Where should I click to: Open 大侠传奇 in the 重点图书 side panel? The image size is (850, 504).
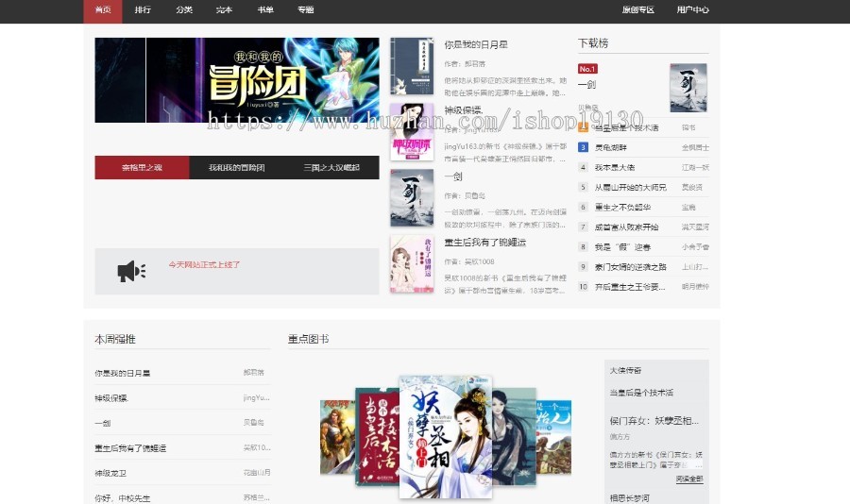click(625, 371)
